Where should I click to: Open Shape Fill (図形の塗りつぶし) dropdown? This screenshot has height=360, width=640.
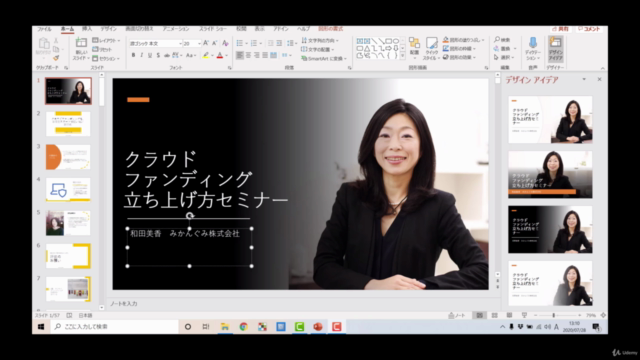[x=464, y=40]
